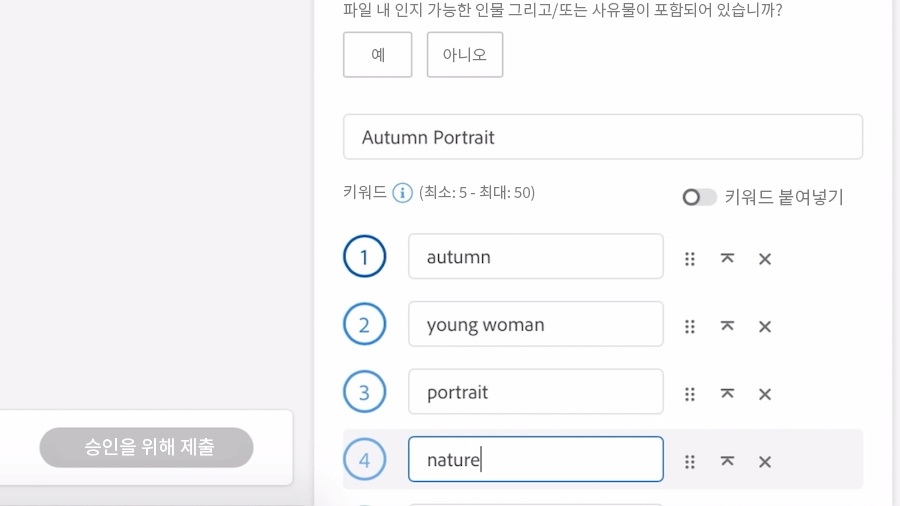The width and height of the screenshot is (900, 506).
Task: Select 아니오 for recognizable people
Action: click(x=465, y=55)
